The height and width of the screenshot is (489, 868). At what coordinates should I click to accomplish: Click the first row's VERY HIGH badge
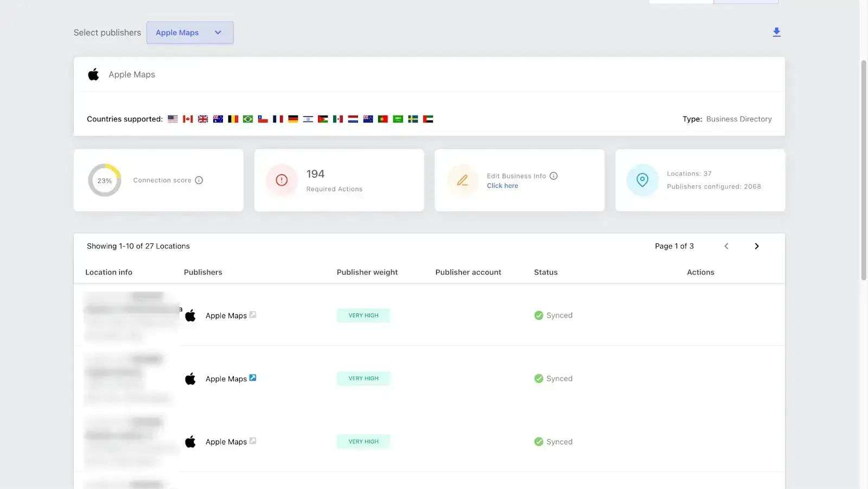pyautogui.click(x=363, y=316)
